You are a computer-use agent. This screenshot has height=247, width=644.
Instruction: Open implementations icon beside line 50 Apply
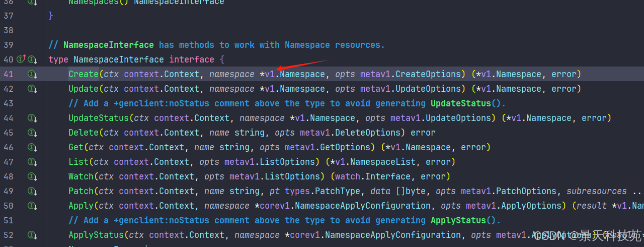[x=33, y=206]
